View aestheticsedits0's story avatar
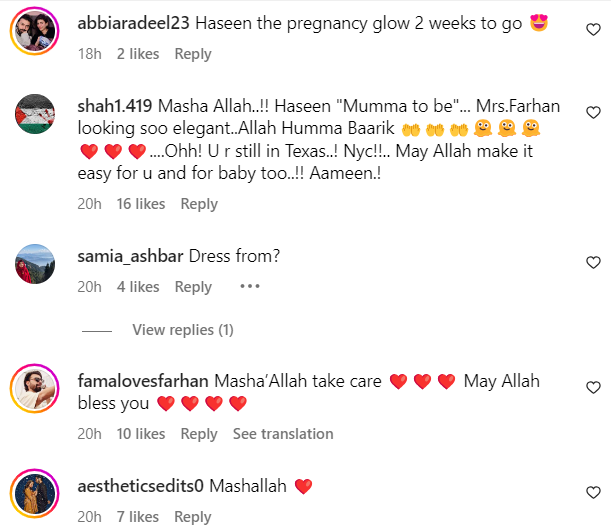 pyautogui.click(x=35, y=493)
